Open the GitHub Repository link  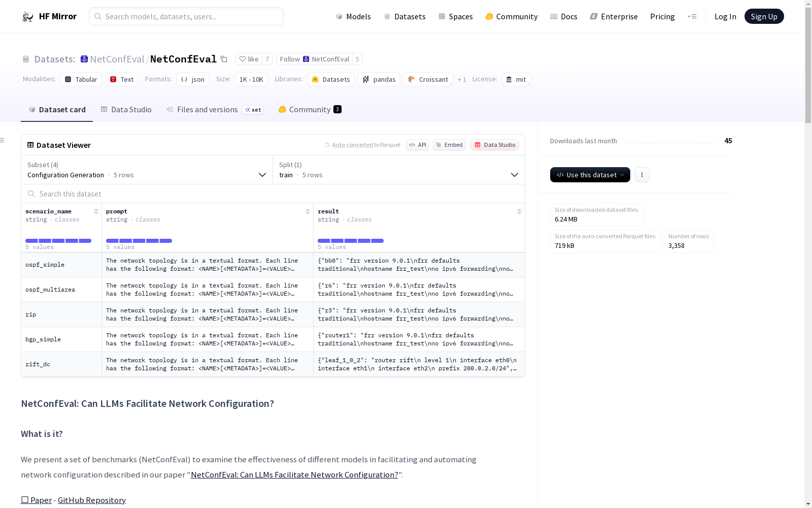coord(92,500)
